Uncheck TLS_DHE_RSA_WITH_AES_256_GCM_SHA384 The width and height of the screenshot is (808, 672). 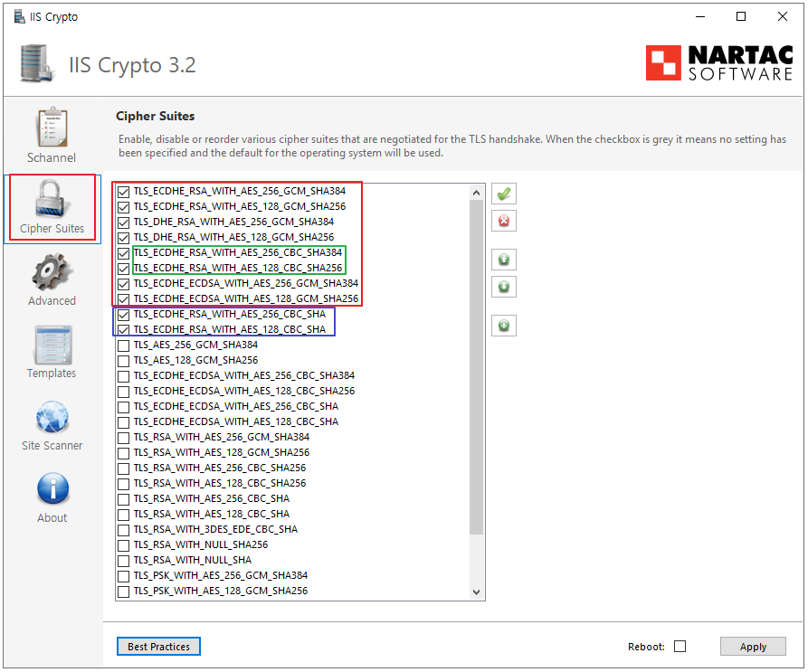[123, 222]
